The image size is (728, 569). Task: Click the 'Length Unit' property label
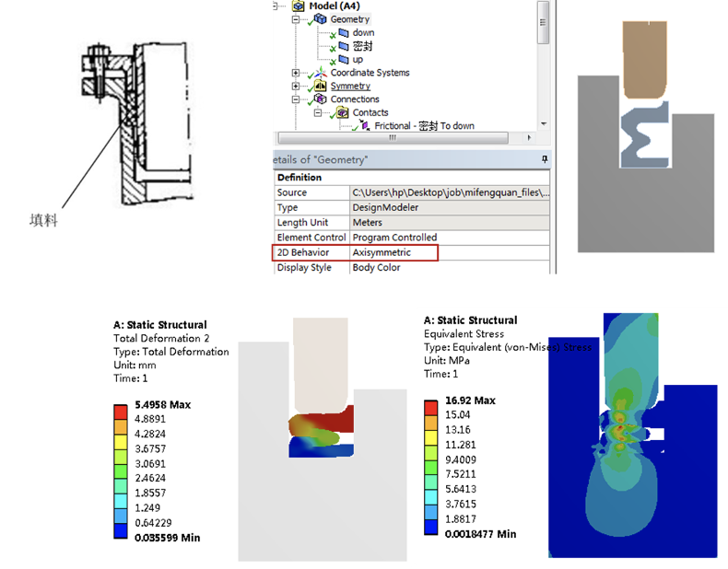(x=302, y=223)
